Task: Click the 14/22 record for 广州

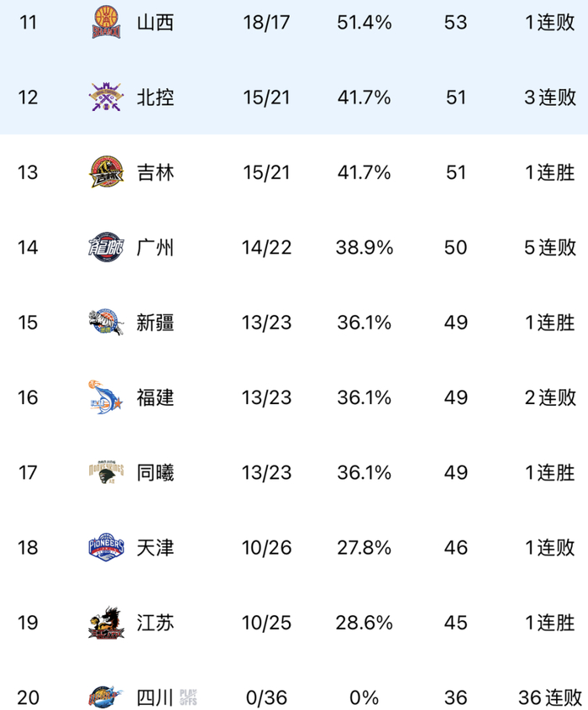Action: (266, 248)
